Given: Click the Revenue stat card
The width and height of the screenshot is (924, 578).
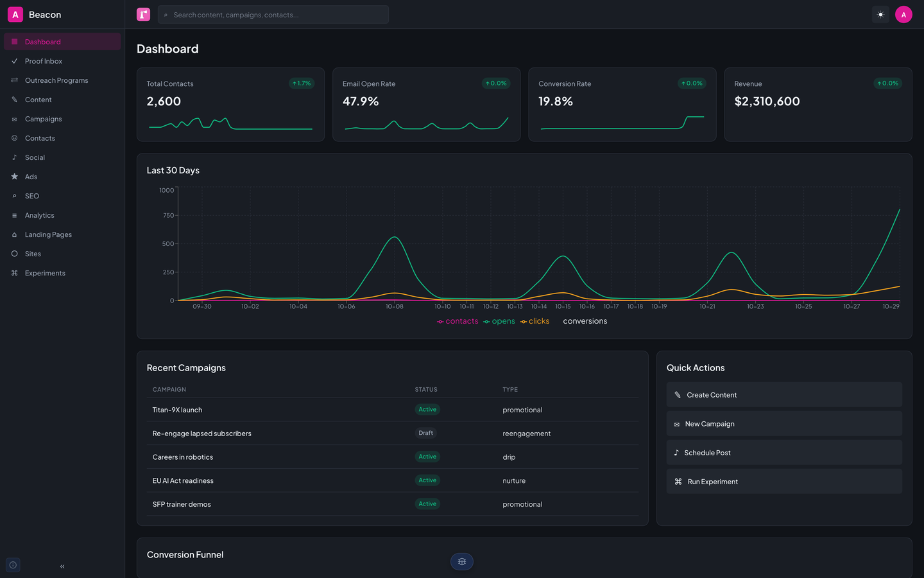Looking at the screenshot, I should (818, 104).
